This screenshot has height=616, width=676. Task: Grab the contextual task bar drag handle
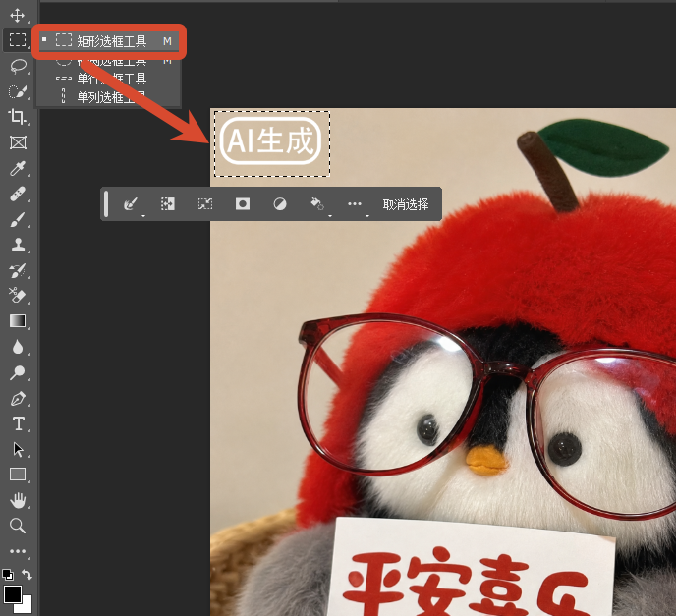pos(106,204)
